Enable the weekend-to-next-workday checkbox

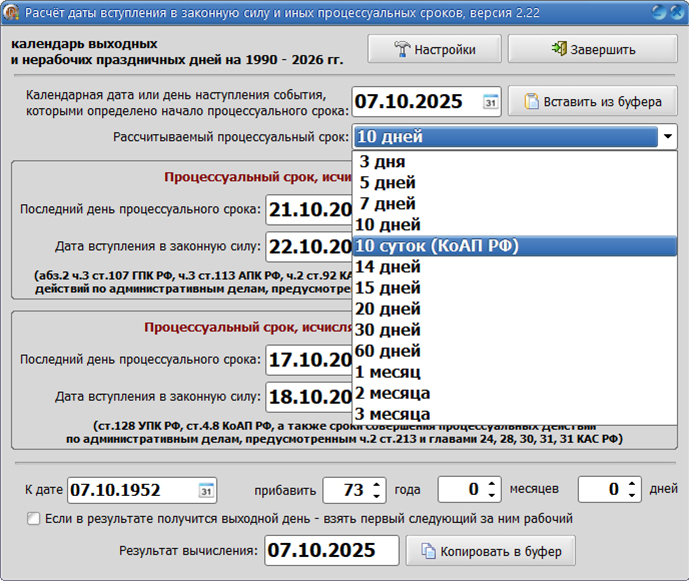click(x=34, y=519)
